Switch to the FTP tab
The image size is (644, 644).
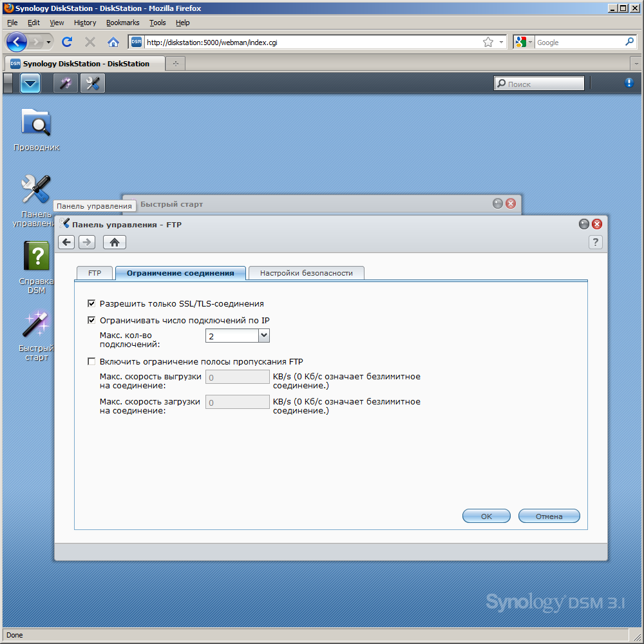tap(95, 273)
